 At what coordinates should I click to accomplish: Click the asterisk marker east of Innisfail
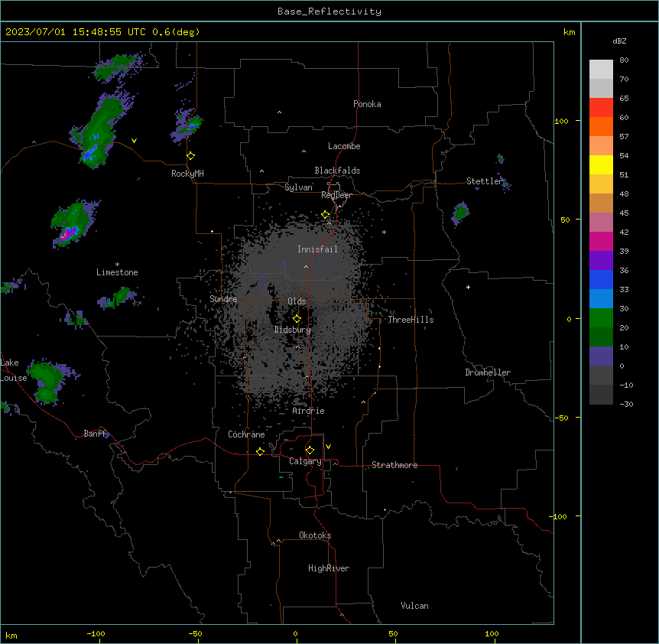click(x=384, y=232)
